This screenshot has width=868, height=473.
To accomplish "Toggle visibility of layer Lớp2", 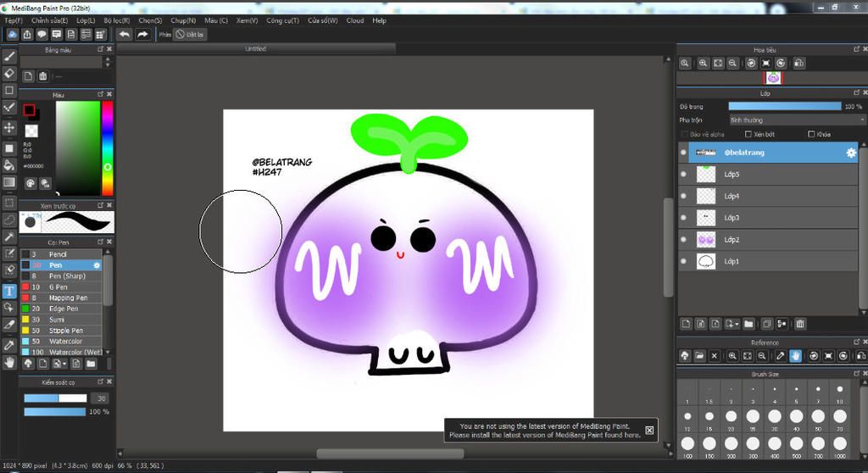I will tap(683, 240).
